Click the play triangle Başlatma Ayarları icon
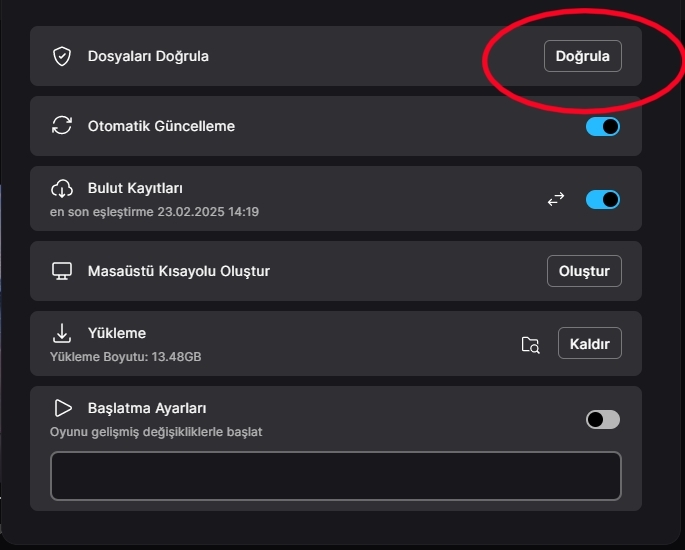The width and height of the screenshot is (685, 550). [62, 408]
